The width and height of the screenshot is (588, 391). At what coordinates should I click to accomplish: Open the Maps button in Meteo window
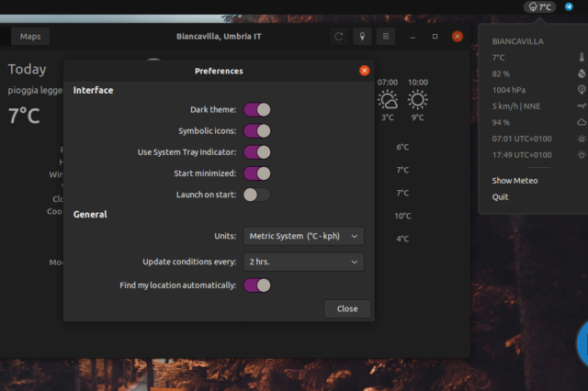(x=30, y=37)
